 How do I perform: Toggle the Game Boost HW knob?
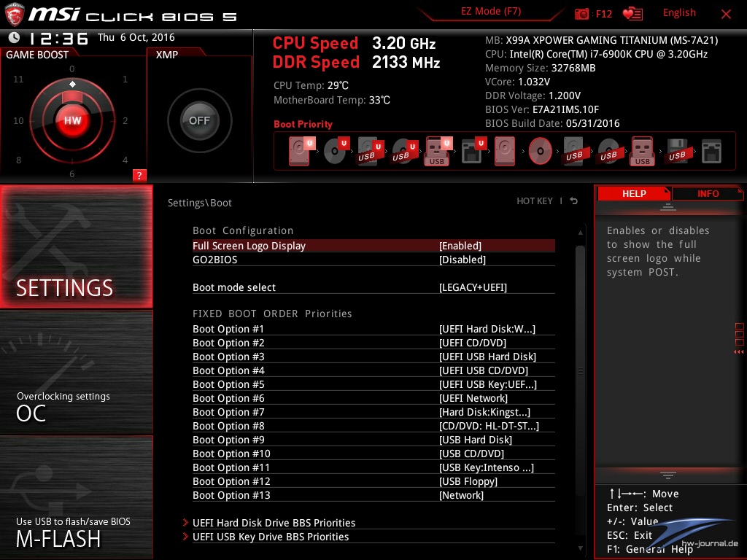point(72,120)
